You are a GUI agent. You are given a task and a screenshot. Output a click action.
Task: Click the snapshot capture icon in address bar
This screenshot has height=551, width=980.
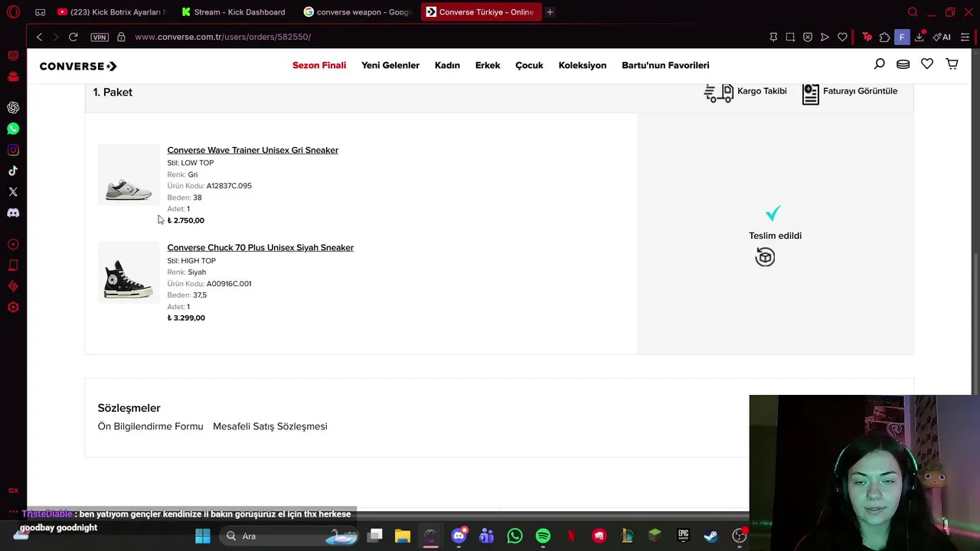point(790,37)
